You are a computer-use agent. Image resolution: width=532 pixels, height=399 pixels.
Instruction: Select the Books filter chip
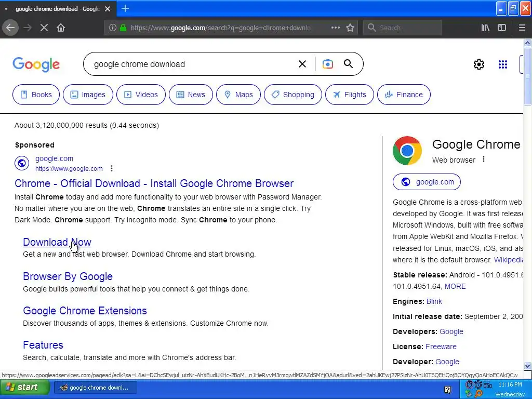point(36,95)
